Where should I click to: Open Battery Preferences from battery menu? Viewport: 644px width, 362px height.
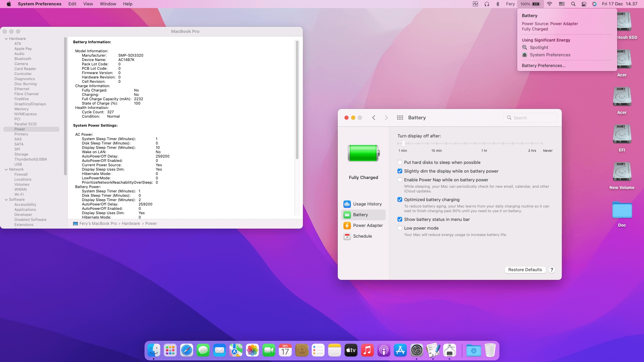pyautogui.click(x=543, y=65)
